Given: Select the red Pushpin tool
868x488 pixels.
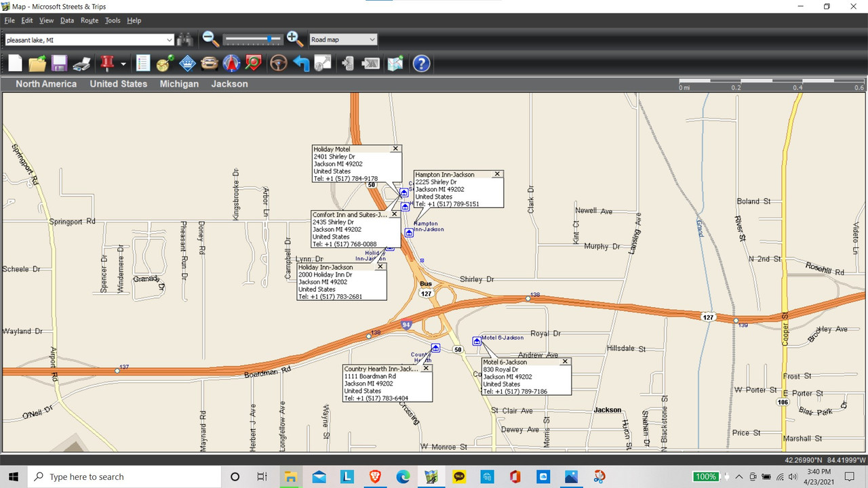Looking at the screenshot, I should click(106, 64).
